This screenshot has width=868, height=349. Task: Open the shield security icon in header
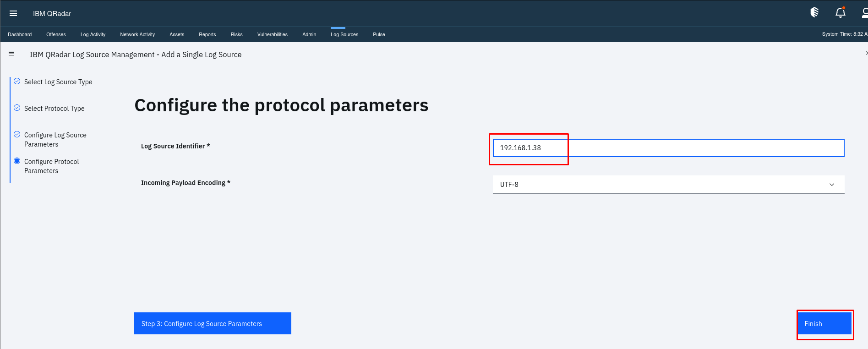pos(814,12)
